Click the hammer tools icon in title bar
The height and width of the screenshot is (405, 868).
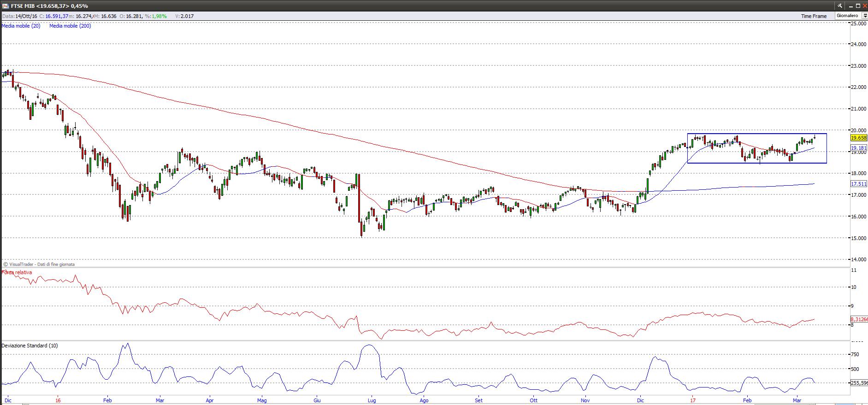pyautogui.click(x=840, y=6)
